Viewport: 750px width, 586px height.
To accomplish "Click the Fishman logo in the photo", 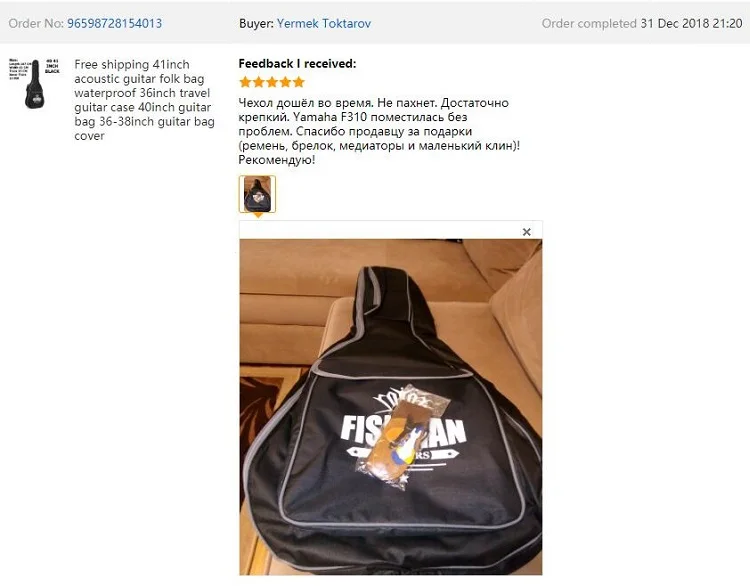I will tap(403, 431).
